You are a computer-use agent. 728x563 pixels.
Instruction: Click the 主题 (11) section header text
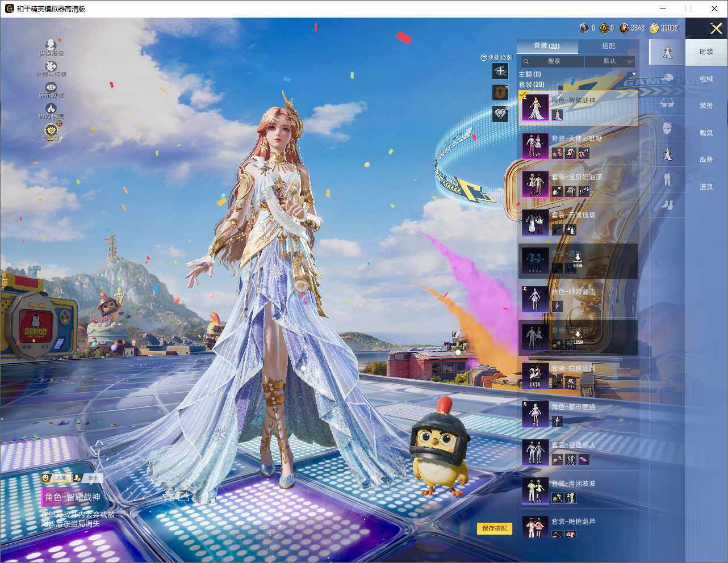click(x=530, y=74)
